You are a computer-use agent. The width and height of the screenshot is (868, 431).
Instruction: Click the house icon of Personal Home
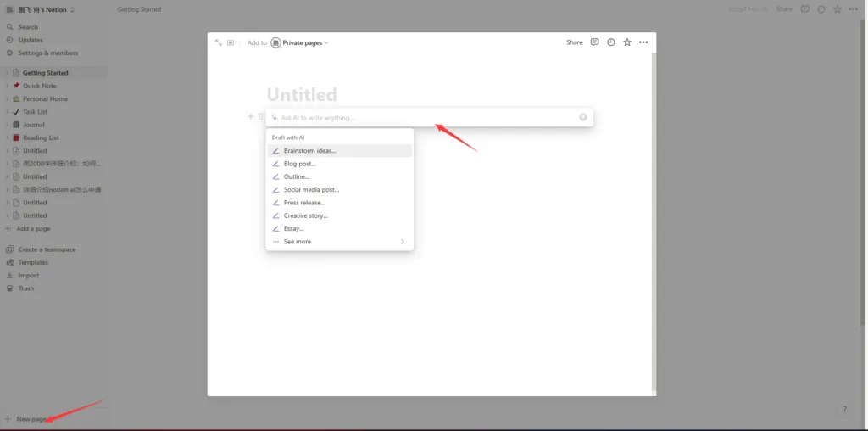(16, 98)
